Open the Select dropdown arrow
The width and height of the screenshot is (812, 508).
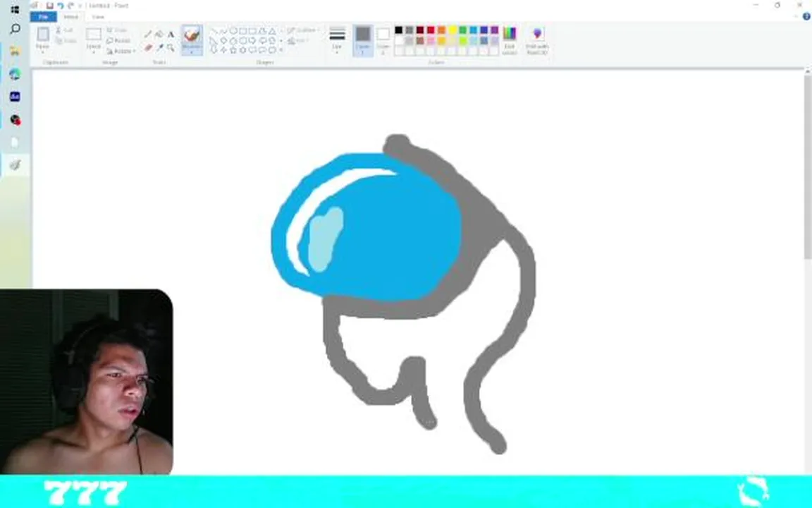(x=94, y=51)
